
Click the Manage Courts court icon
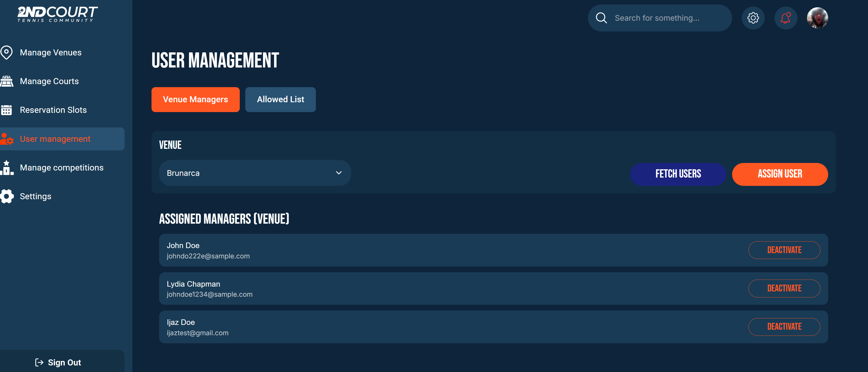(6, 81)
